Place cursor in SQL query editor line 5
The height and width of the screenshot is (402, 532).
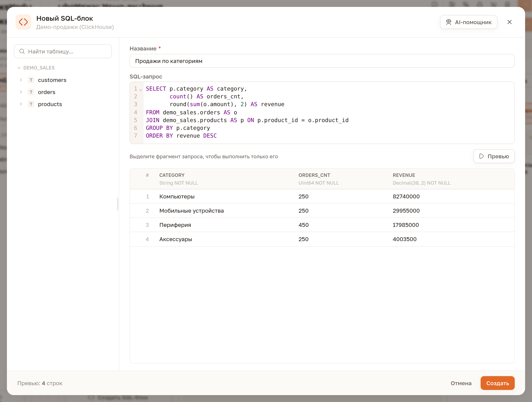coord(247,120)
